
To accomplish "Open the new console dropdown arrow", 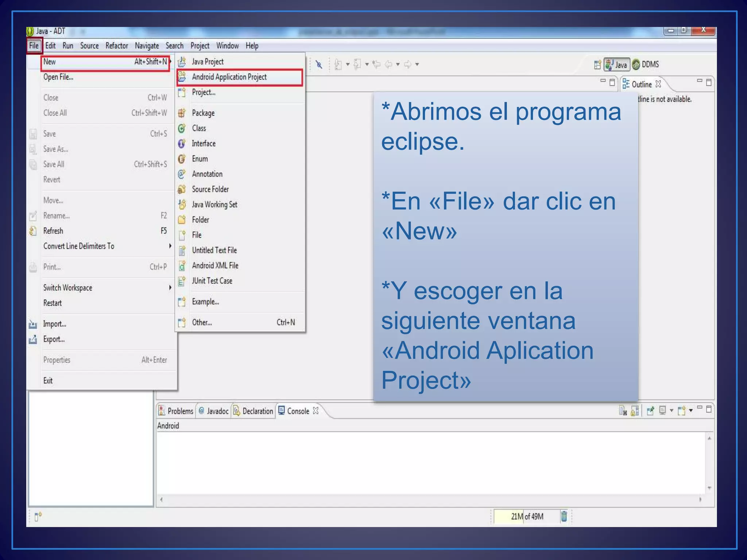I will coord(690,411).
